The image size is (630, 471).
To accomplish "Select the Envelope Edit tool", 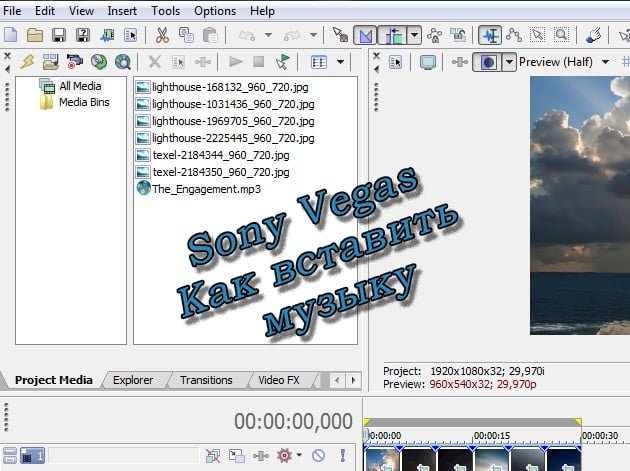I will click(514, 35).
